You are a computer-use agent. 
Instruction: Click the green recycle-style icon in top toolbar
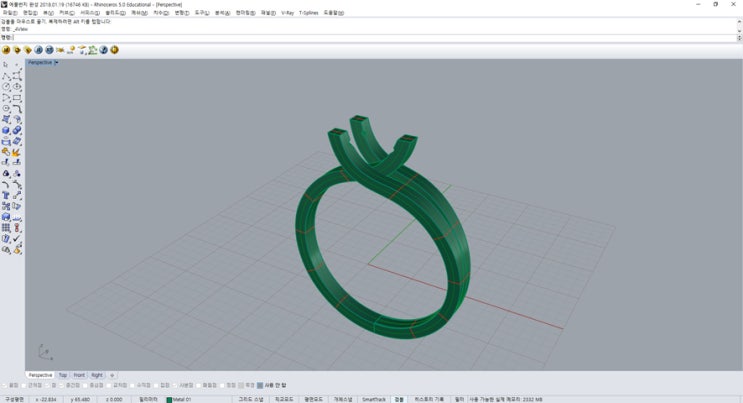tap(92, 50)
